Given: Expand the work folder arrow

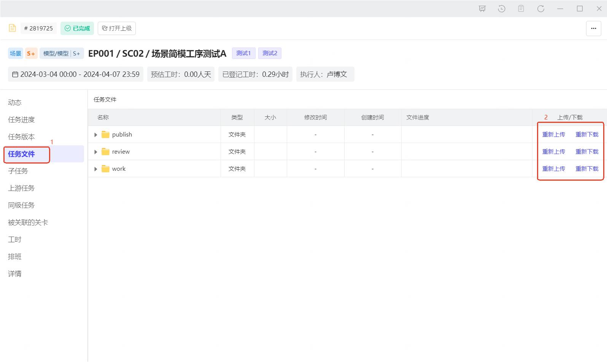Looking at the screenshot, I should coord(96,169).
